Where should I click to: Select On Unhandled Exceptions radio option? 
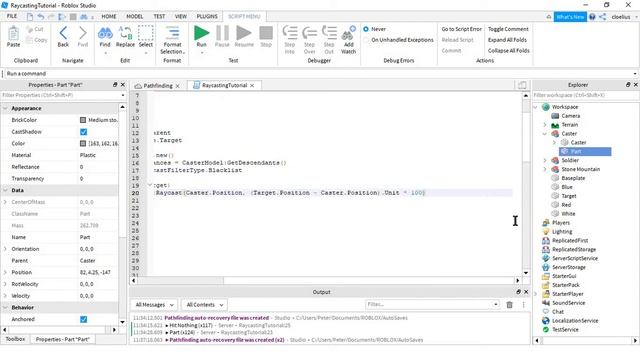[366, 40]
